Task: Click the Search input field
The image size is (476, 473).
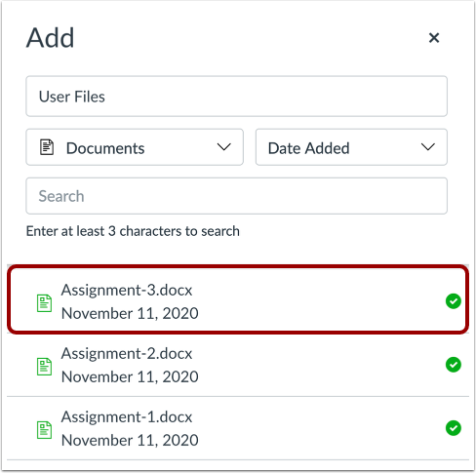Action: [x=236, y=196]
